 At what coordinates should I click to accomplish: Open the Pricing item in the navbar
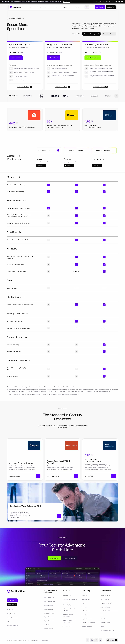[x=87, y=7]
